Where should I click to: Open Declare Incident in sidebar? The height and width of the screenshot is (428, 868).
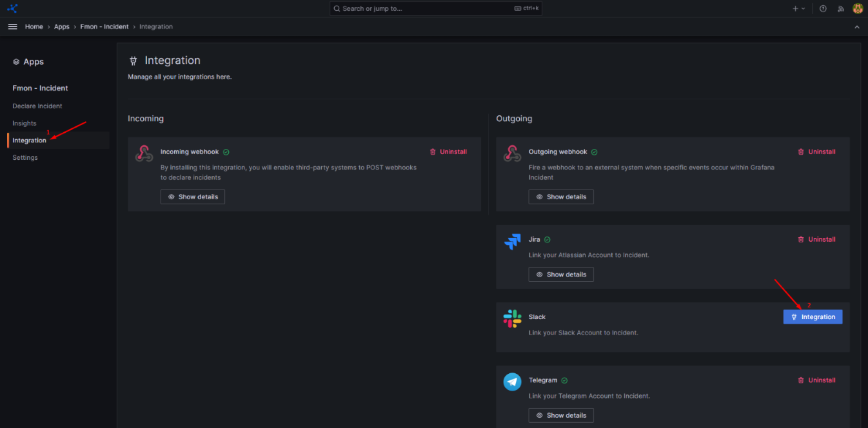(x=37, y=106)
